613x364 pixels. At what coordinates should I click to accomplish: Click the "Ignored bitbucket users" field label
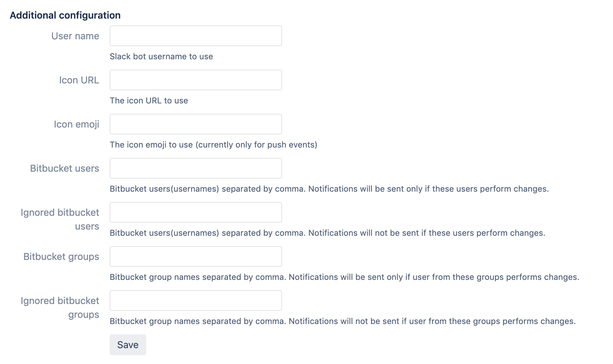pyautogui.click(x=60, y=219)
